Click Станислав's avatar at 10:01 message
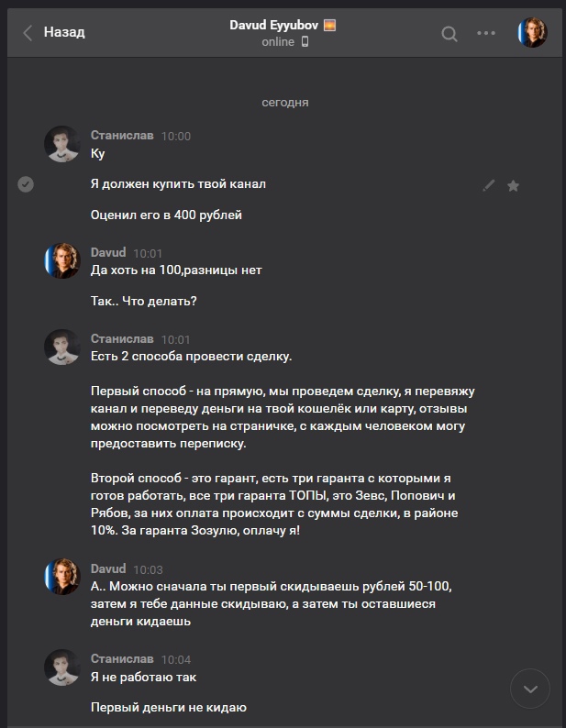Viewport: 566px width, 728px height. 62,347
